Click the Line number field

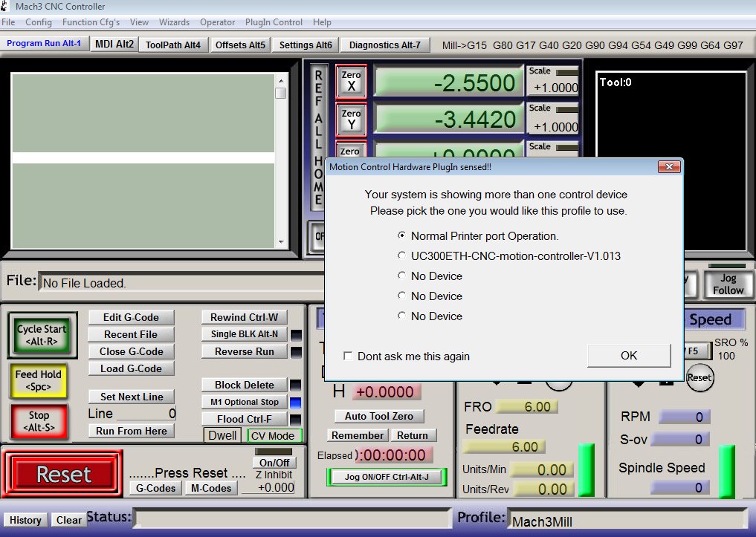[146, 414]
